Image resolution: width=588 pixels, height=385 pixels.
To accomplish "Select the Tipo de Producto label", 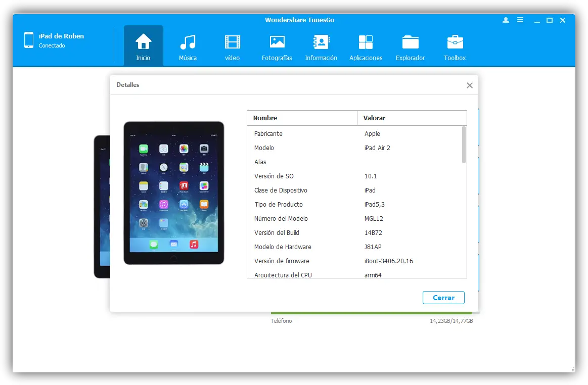I will tap(279, 204).
